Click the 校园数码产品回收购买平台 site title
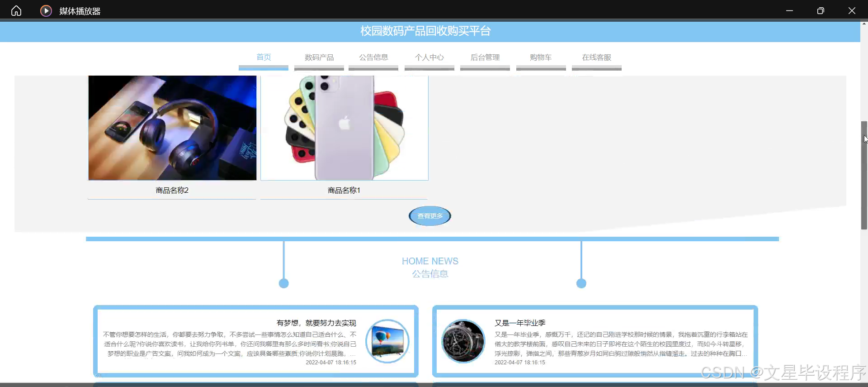This screenshot has height=387, width=868. click(x=425, y=31)
